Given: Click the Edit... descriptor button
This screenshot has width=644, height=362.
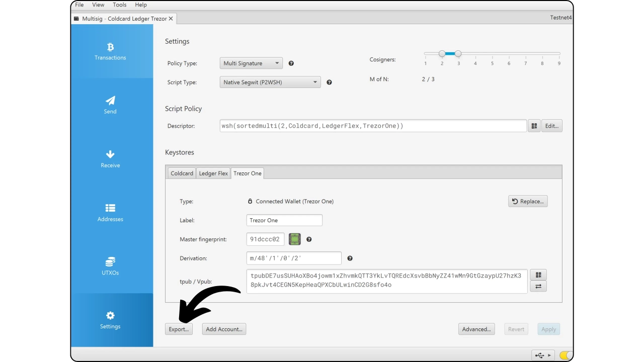Looking at the screenshot, I should [x=552, y=126].
